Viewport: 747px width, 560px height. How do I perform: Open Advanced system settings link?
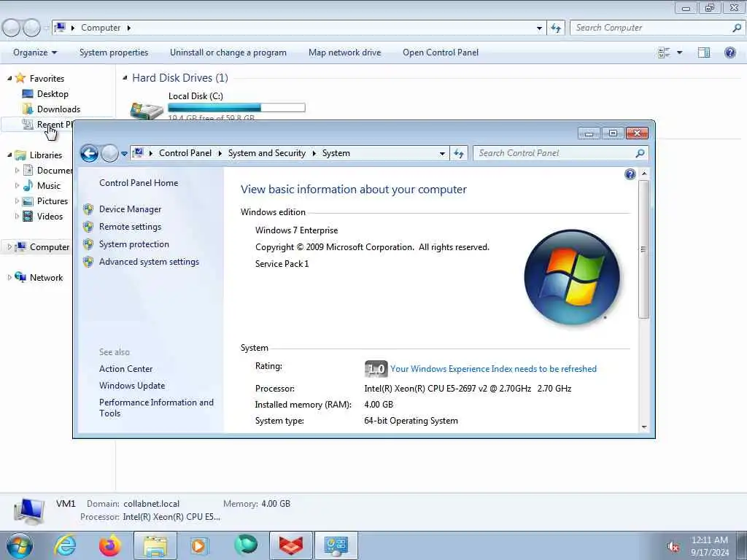click(149, 262)
